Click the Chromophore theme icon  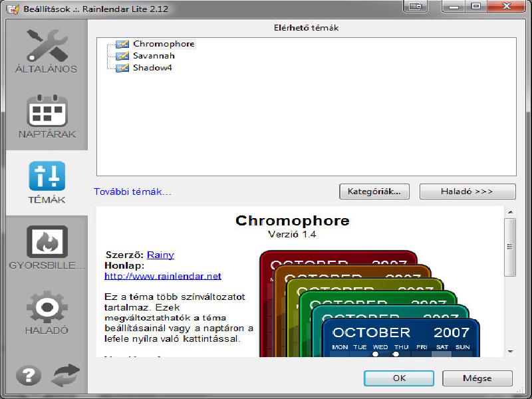(122, 44)
